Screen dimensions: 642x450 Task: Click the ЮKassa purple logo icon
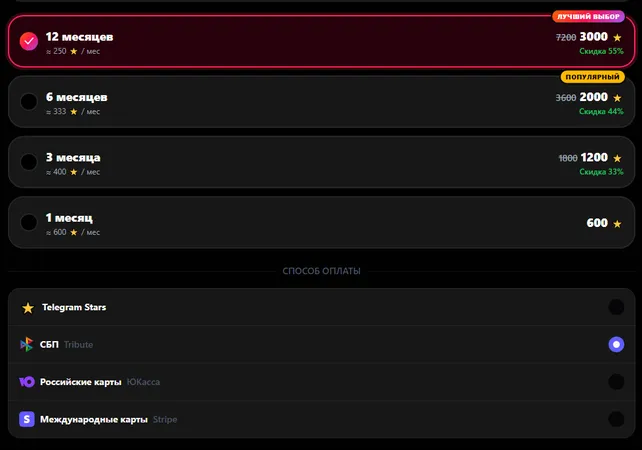27,382
